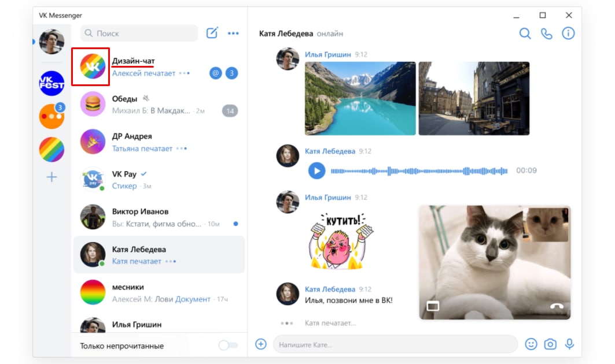Click the small self-view cat video thumbnail

(547, 224)
